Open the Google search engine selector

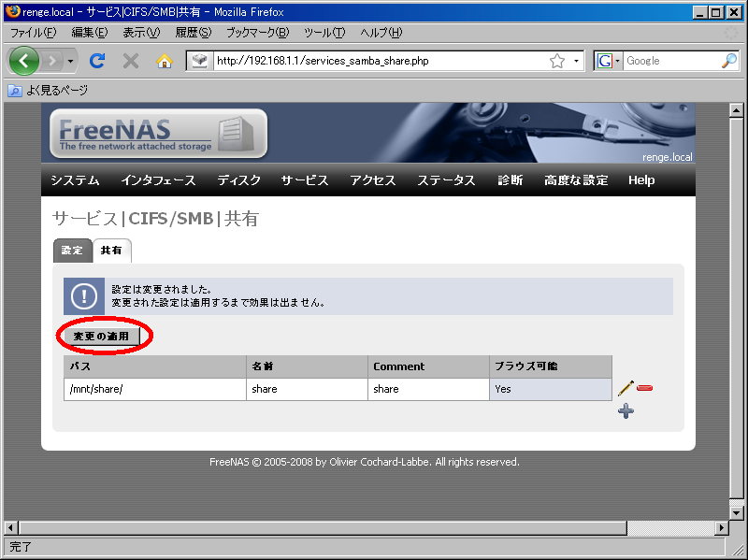(x=609, y=61)
